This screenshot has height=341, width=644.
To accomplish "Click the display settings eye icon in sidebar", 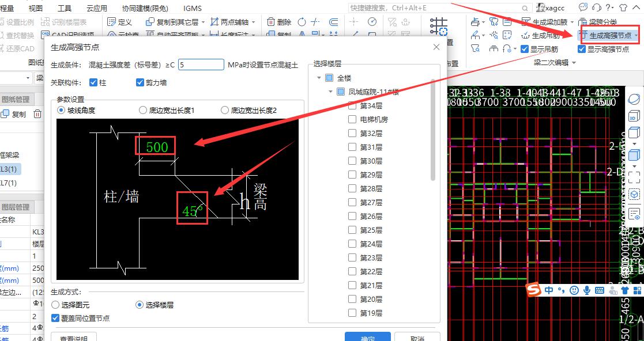I will (634, 214).
